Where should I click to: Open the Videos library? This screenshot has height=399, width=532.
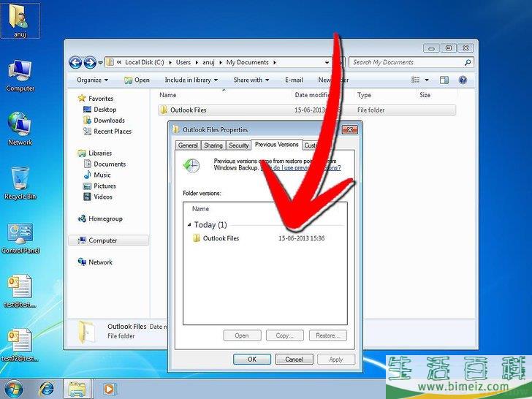(98, 197)
